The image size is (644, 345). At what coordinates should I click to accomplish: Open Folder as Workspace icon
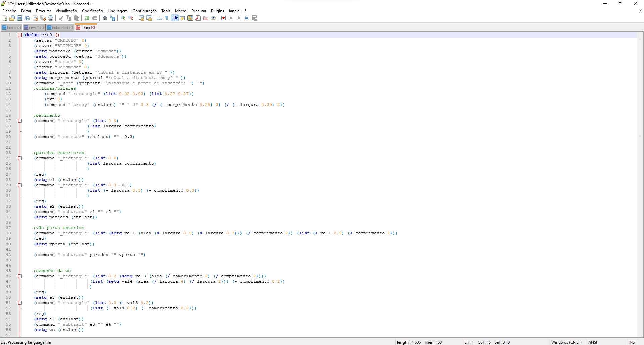pyautogui.click(x=206, y=18)
